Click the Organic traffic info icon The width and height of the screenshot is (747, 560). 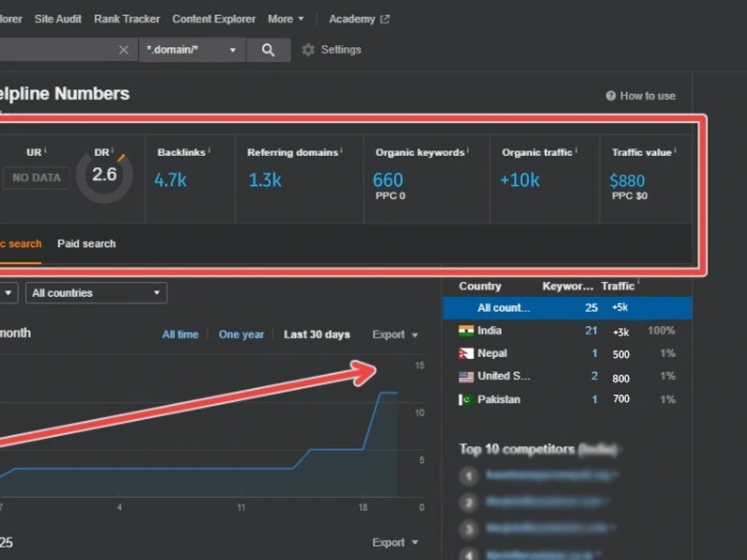[576, 151]
